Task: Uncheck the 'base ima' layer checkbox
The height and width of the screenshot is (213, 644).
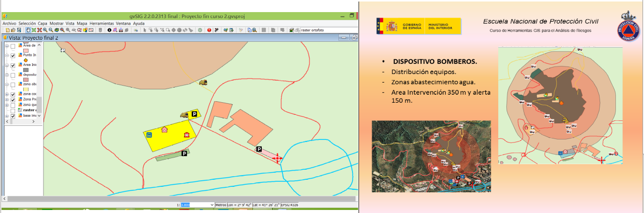Action: coord(13,116)
